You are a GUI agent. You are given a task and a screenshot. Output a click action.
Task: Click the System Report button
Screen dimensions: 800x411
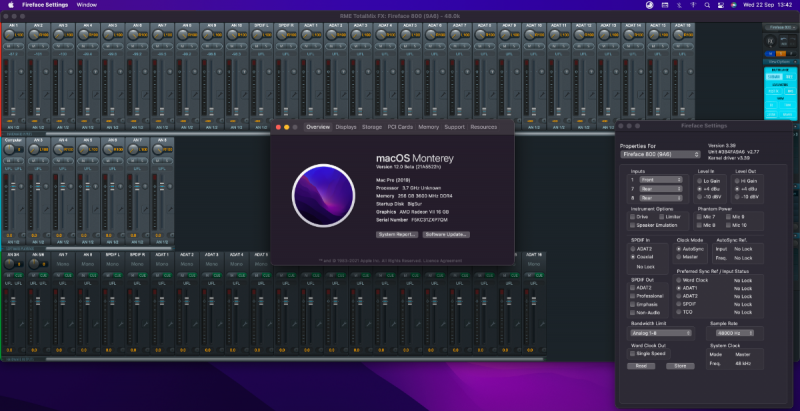[397, 233]
